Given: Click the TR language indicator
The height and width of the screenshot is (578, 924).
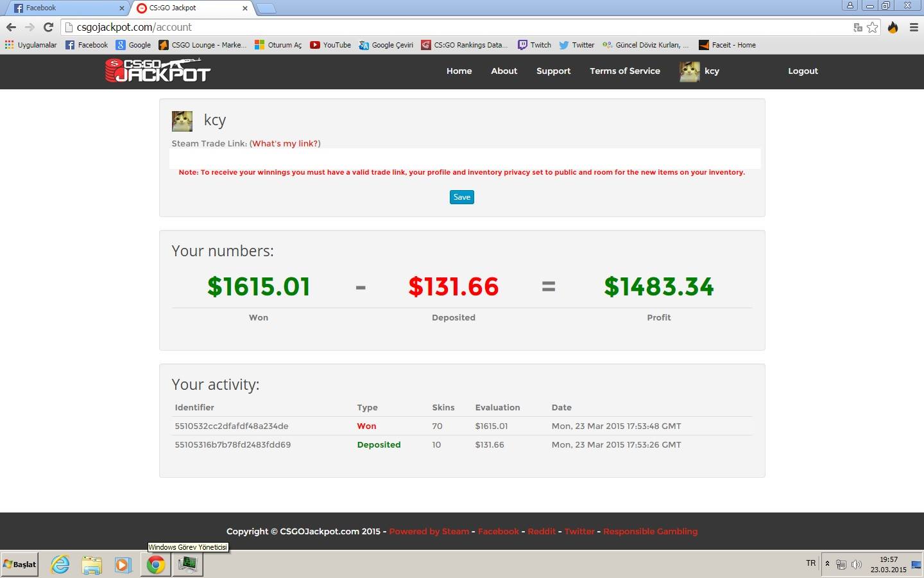Looking at the screenshot, I should click(x=810, y=563).
